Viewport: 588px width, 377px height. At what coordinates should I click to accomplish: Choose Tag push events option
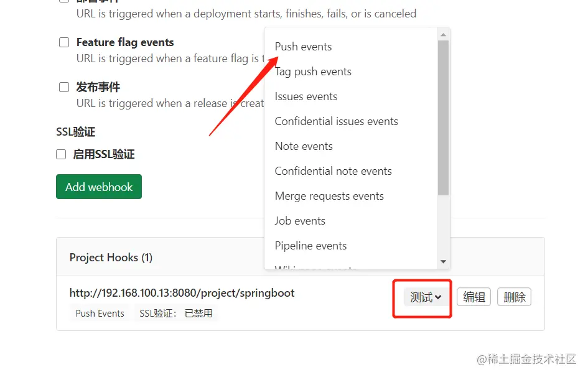[313, 72]
